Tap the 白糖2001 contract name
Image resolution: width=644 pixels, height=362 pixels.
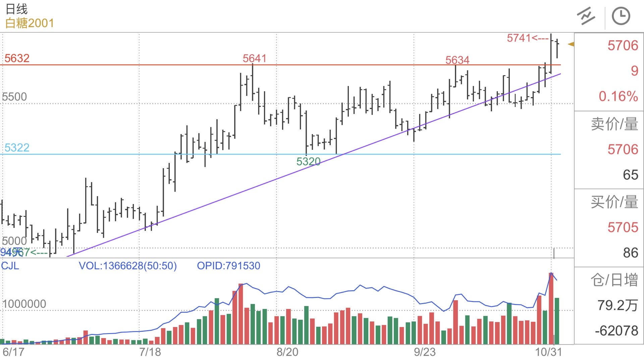tap(30, 23)
